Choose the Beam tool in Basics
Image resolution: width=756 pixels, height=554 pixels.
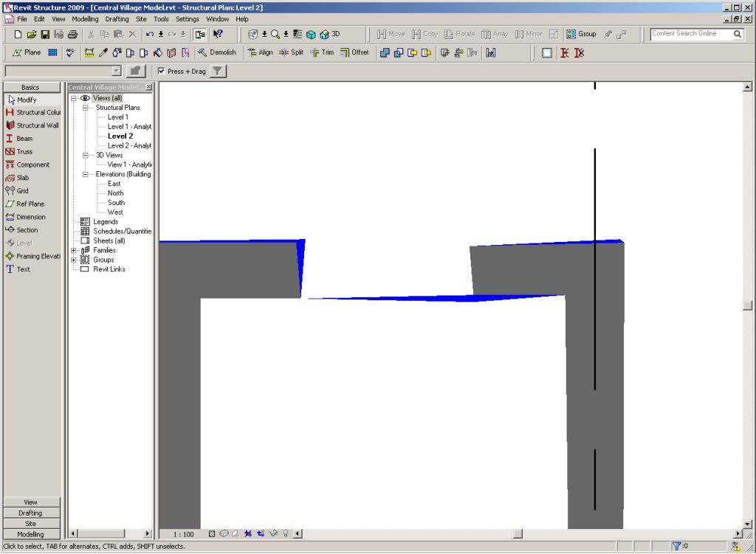pos(24,139)
